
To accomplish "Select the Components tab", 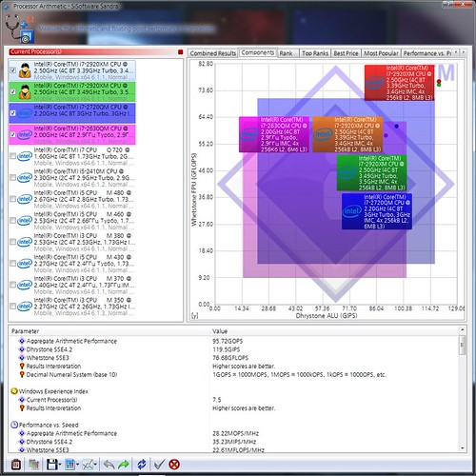I will [x=258, y=52].
